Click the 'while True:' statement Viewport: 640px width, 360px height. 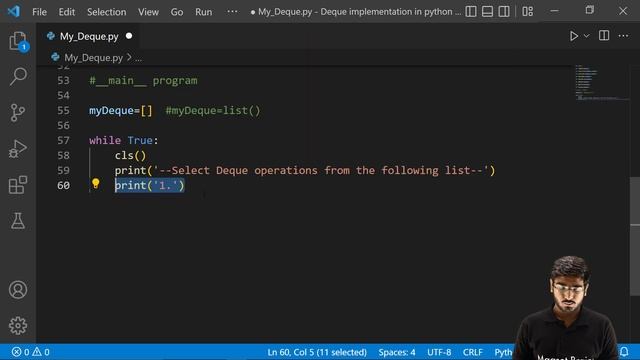pos(124,140)
